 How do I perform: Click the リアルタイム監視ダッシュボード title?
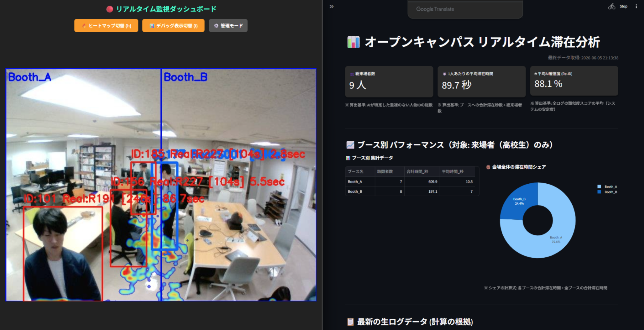[166, 9]
